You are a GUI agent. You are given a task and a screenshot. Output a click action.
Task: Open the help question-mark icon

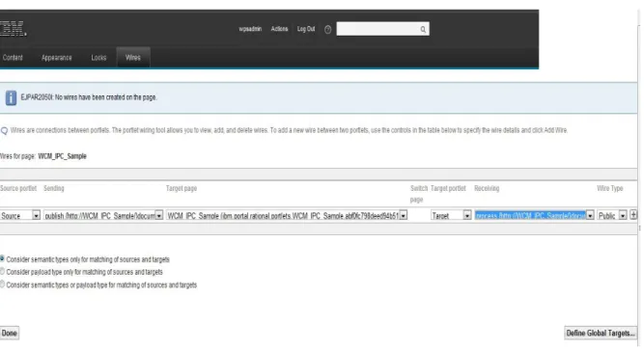click(327, 30)
